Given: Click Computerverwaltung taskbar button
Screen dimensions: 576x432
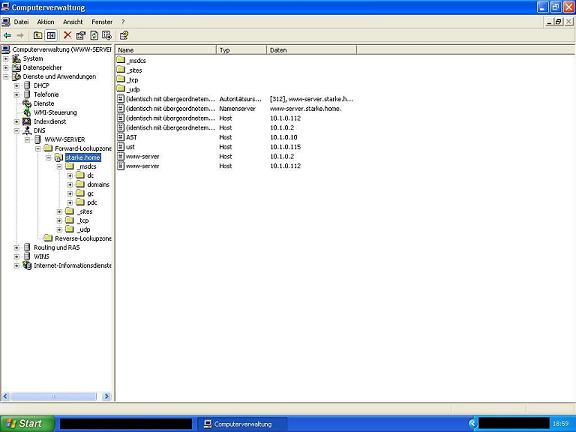Looking at the screenshot, I should 242,424.
